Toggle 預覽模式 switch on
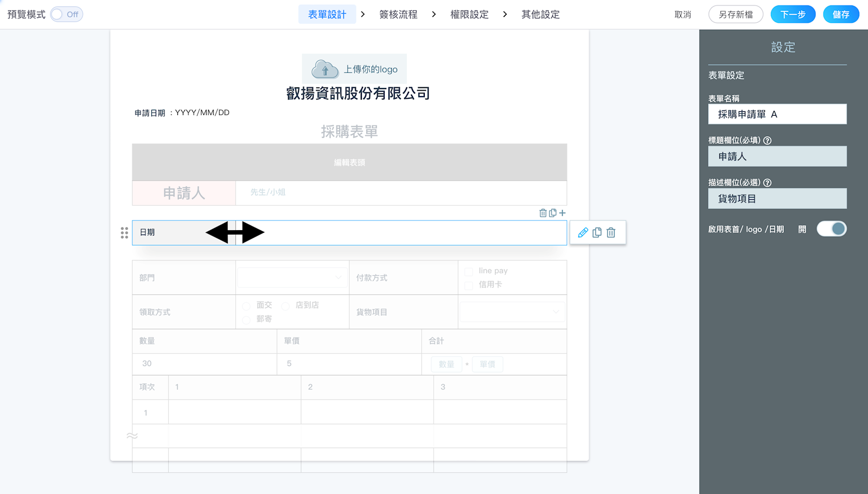This screenshot has width=868, height=494. [x=66, y=15]
